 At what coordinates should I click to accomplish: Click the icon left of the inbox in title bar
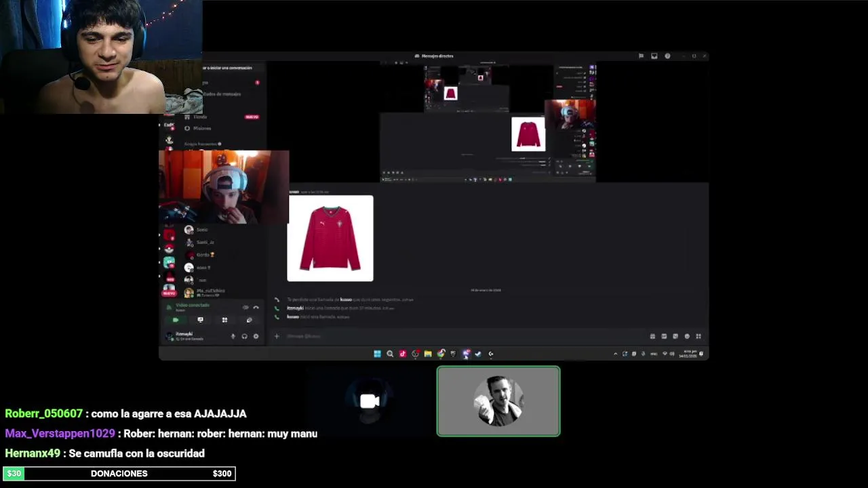[x=641, y=56]
